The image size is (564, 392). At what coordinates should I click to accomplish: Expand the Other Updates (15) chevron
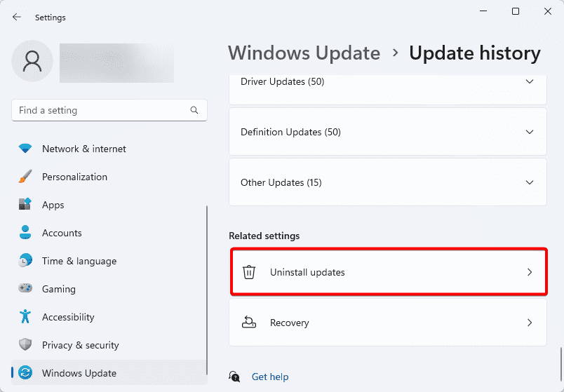point(530,182)
